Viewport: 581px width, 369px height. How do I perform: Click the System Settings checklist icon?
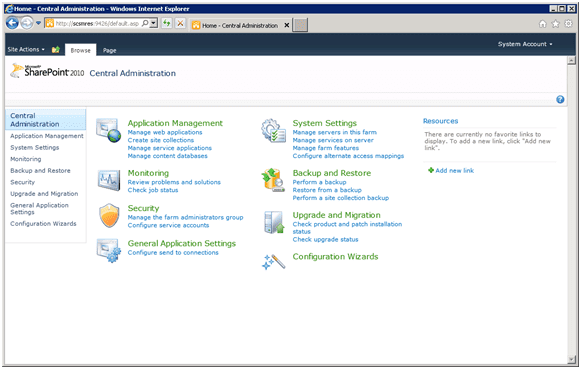point(273,130)
